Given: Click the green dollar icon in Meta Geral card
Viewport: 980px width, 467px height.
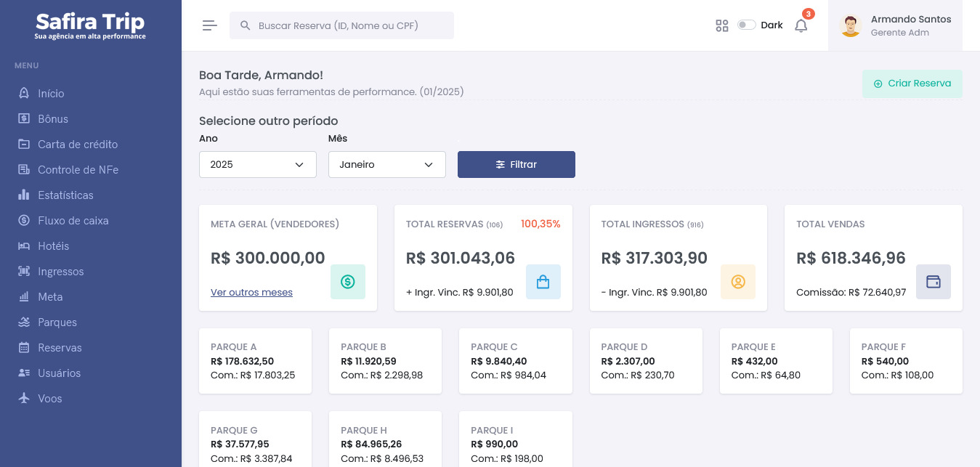Looking at the screenshot, I should (348, 282).
